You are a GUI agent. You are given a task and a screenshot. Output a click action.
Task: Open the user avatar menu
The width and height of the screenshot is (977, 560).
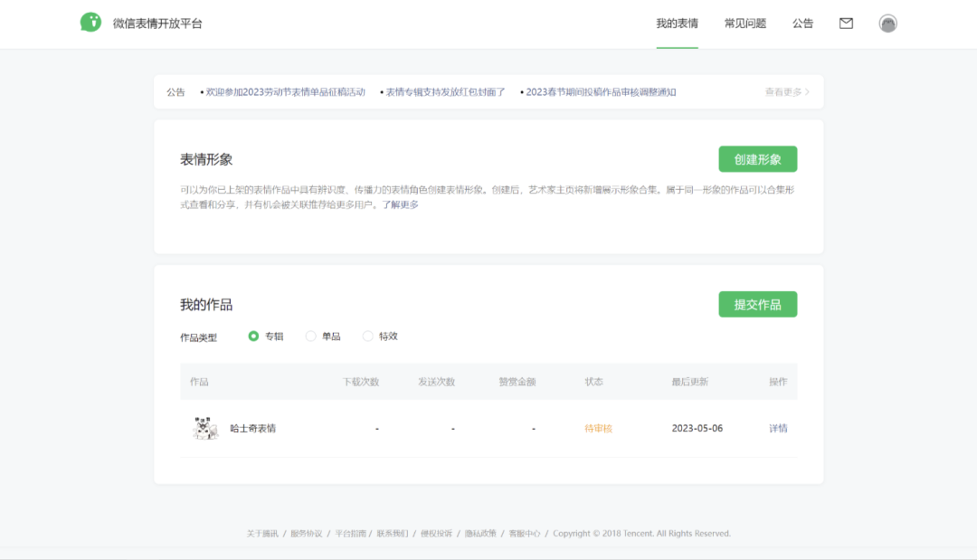coord(888,24)
